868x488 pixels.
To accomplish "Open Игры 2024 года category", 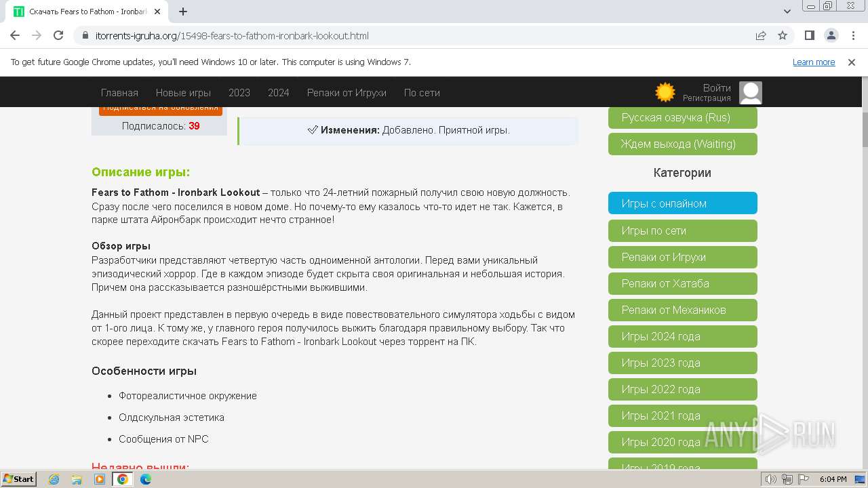I will click(x=683, y=336).
